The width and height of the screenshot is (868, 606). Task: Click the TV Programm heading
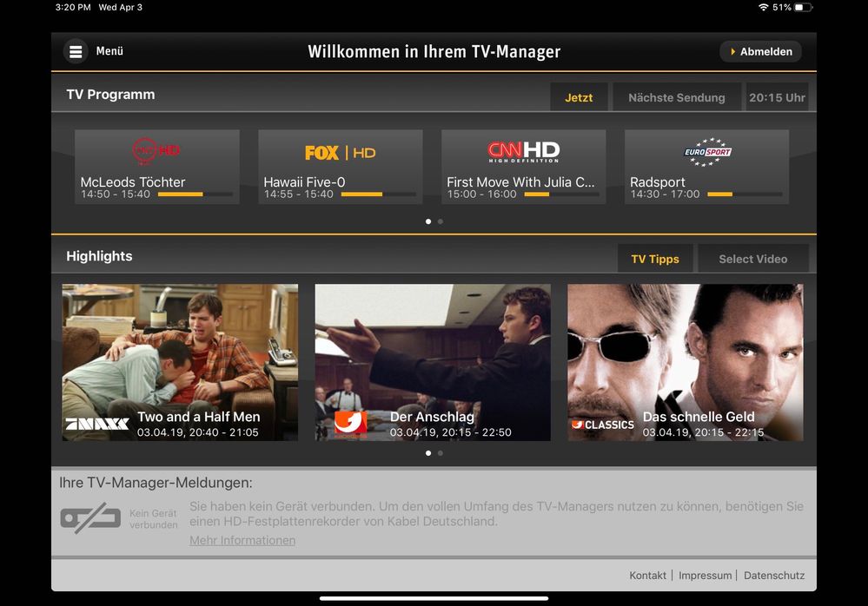tap(110, 95)
